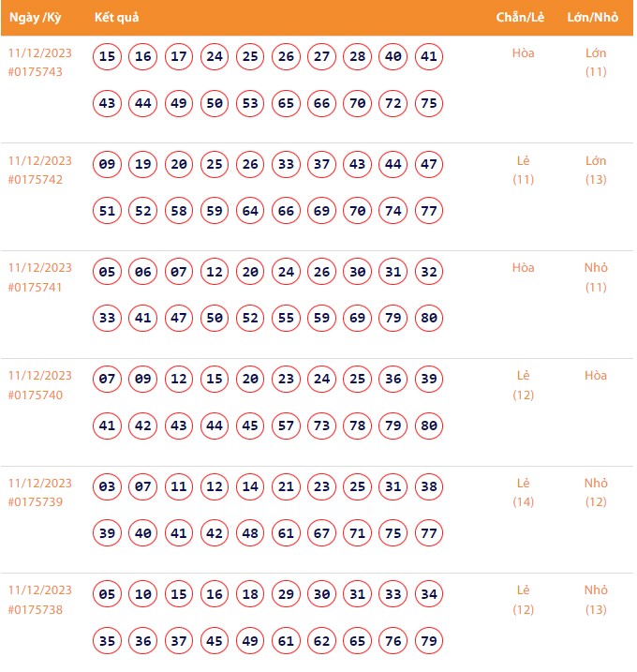Select ball 77 in draw #0175742
Viewport: 637px width, 672px height.
[429, 211]
